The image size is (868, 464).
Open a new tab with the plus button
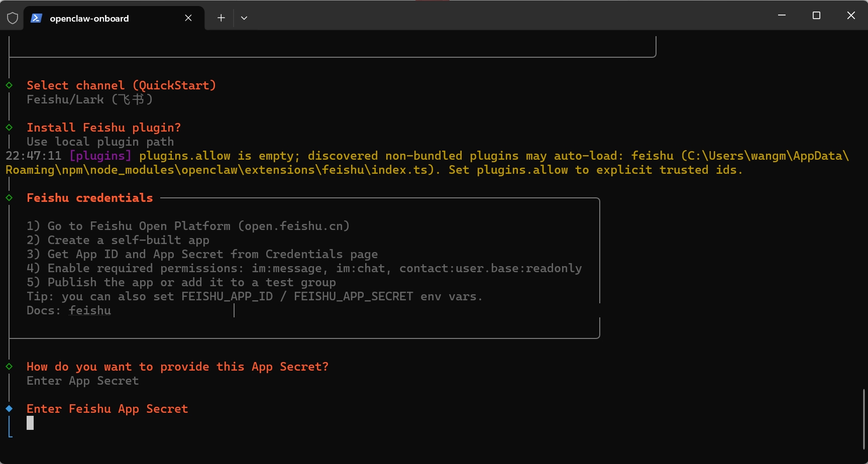(x=221, y=18)
